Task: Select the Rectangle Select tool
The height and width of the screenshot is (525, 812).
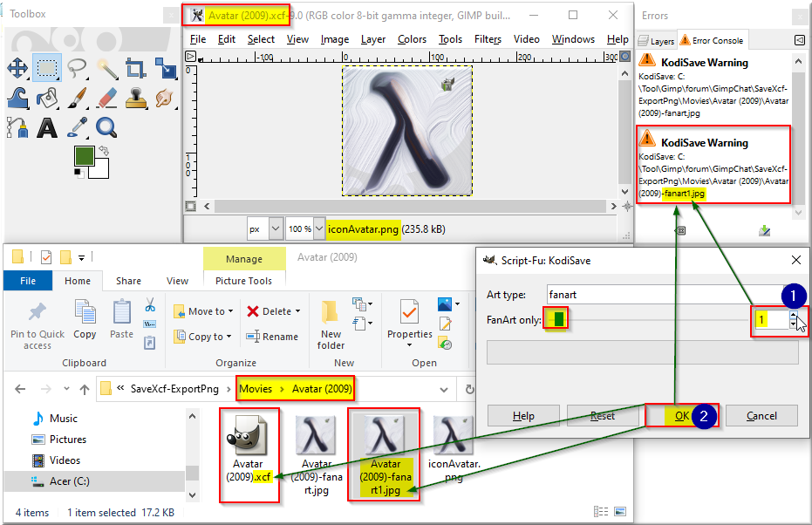Action: pos(47,68)
